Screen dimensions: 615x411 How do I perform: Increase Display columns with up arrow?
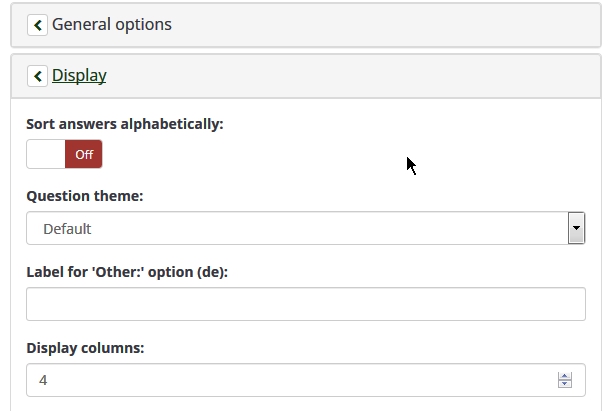(565, 375)
